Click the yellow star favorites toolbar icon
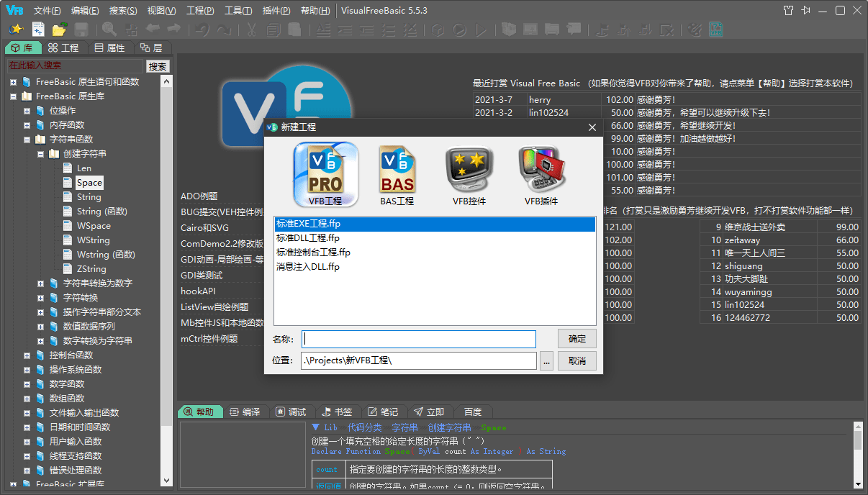Viewport: 868px width, 495px height. (x=15, y=29)
